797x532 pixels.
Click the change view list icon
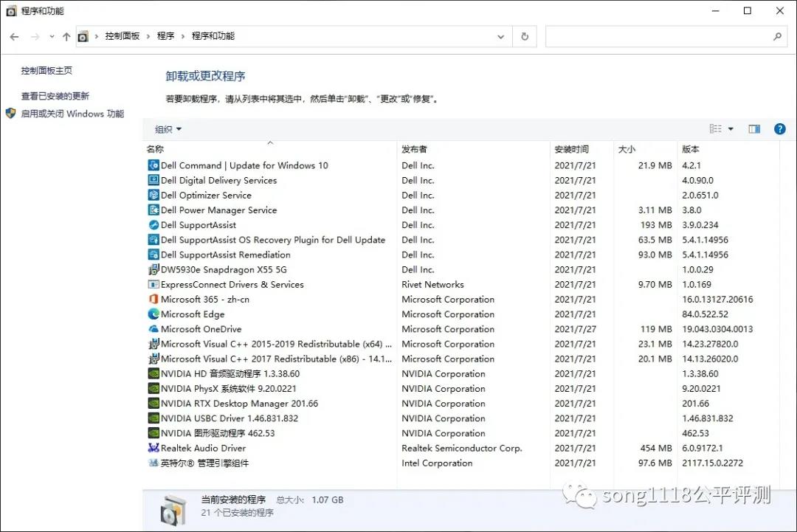716,129
